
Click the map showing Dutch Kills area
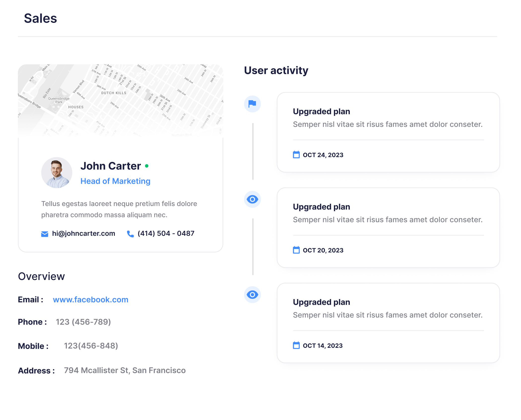122,99
